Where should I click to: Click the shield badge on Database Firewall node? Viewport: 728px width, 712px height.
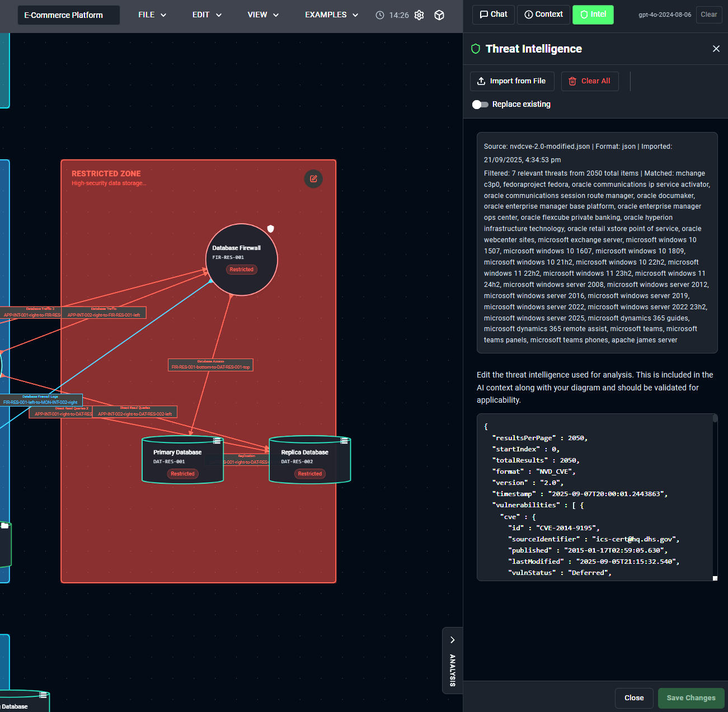tap(271, 228)
